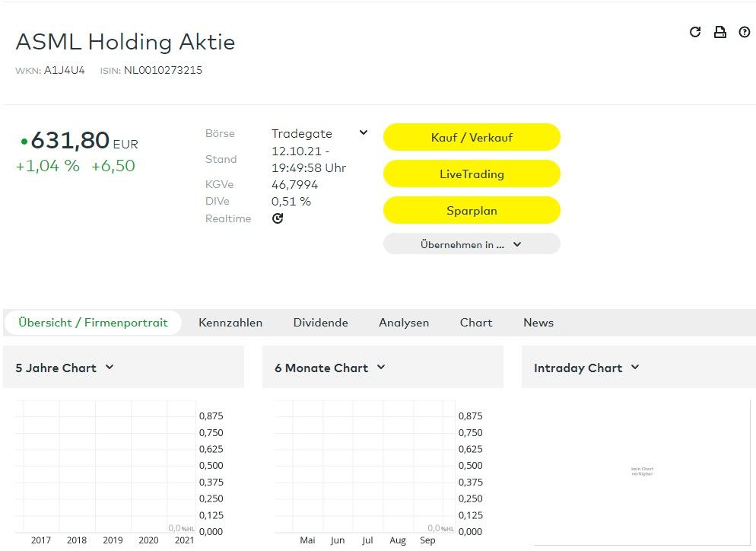The width and height of the screenshot is (756, 551).
Task: Open the 'Übernehmen in ...' dropdown
Action: coord(471,244)
